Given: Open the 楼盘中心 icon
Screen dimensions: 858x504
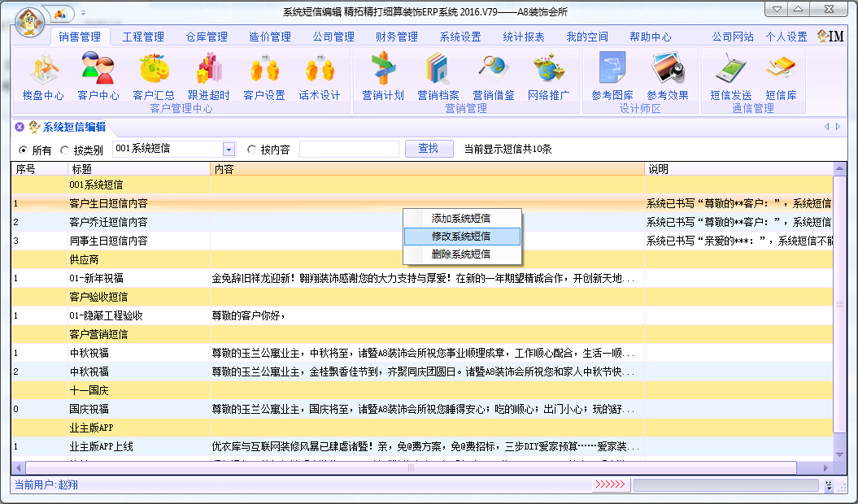Looking at the screenshot, I should [43, 76].
